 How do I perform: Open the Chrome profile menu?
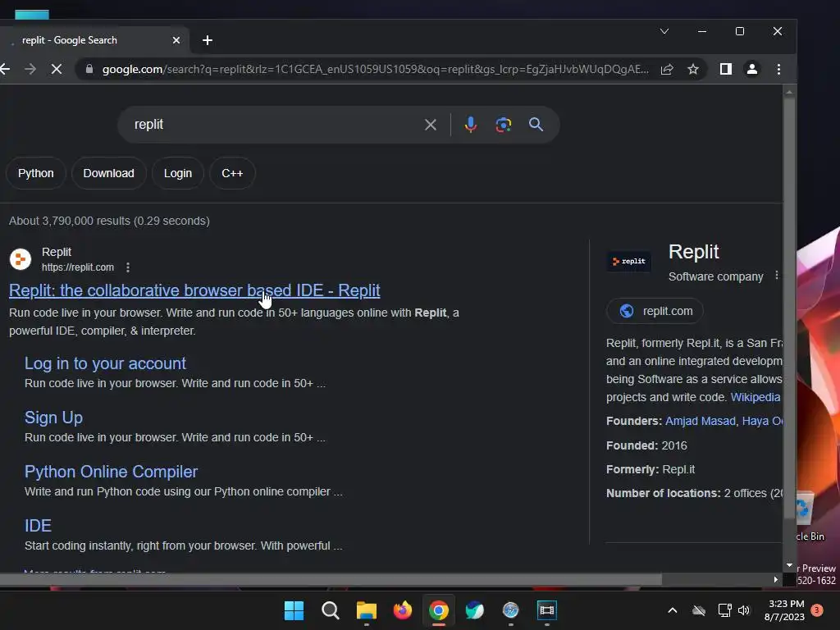coord(752,69)
